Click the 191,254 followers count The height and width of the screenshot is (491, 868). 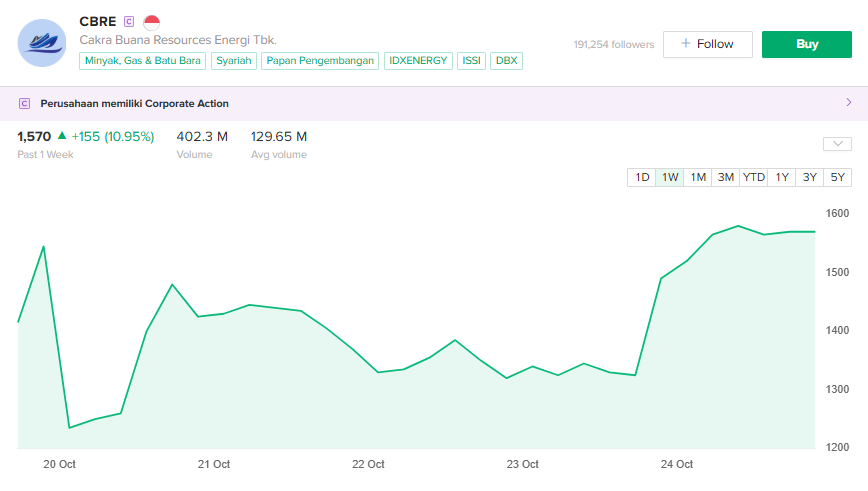(x=613, y=44)
